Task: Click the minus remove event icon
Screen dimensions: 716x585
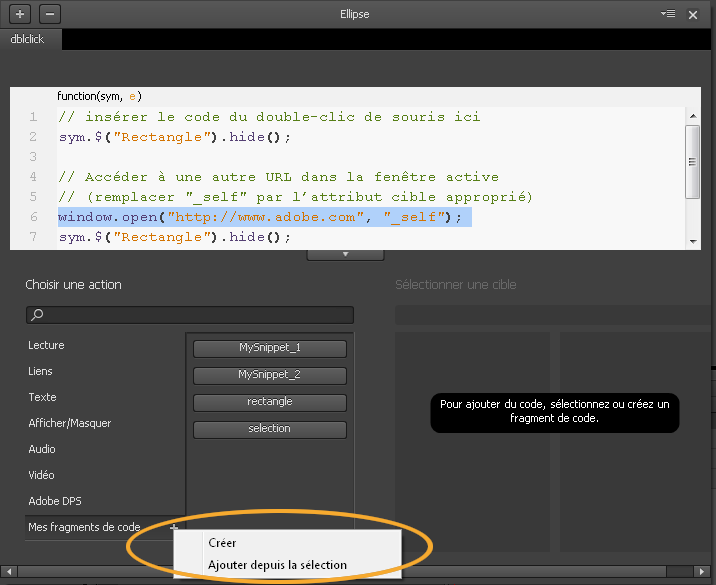Action: [50, 14]
